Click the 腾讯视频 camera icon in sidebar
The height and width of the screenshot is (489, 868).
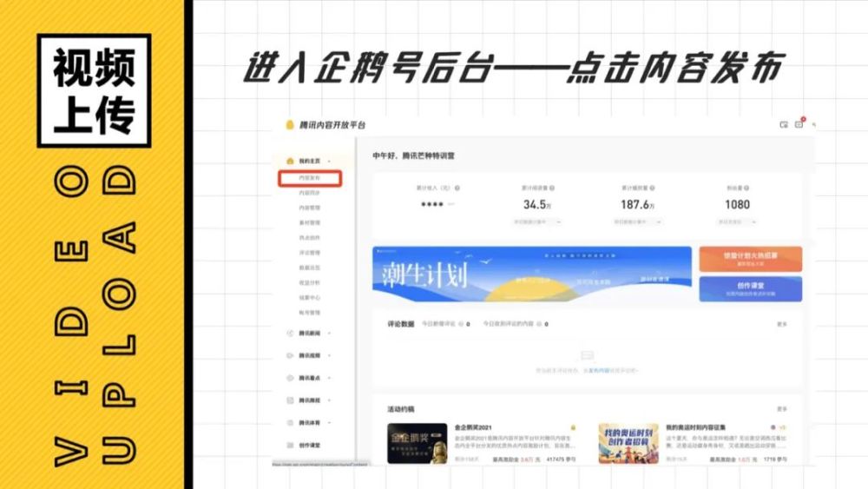click(290, 355)
